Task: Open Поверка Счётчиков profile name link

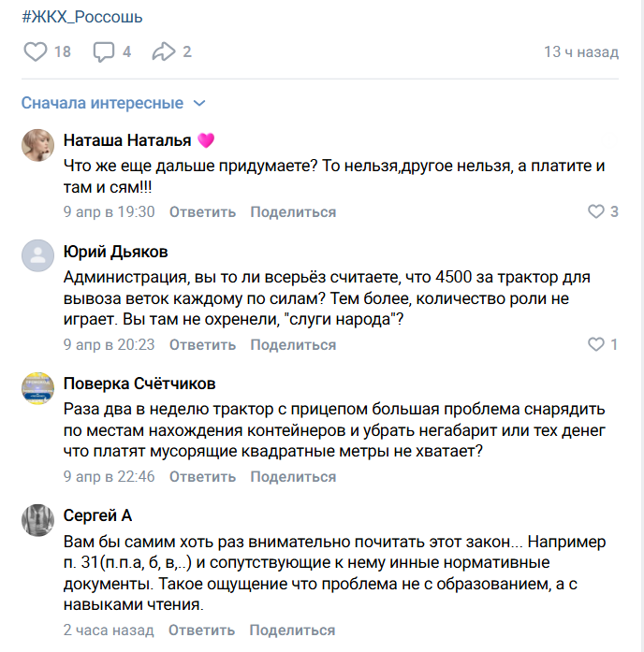Action: [x=139, y=384]
